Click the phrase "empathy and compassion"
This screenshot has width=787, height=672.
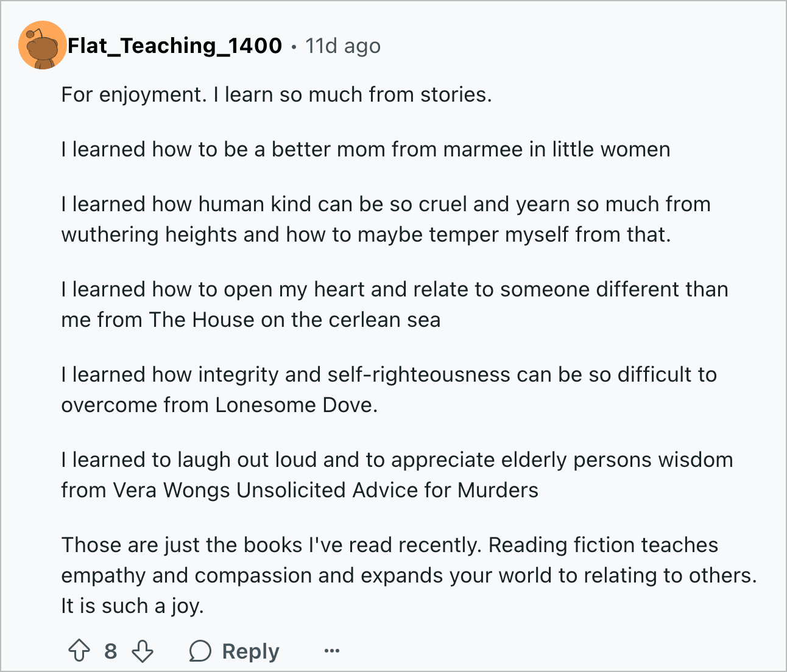click(x=186, y=575)
